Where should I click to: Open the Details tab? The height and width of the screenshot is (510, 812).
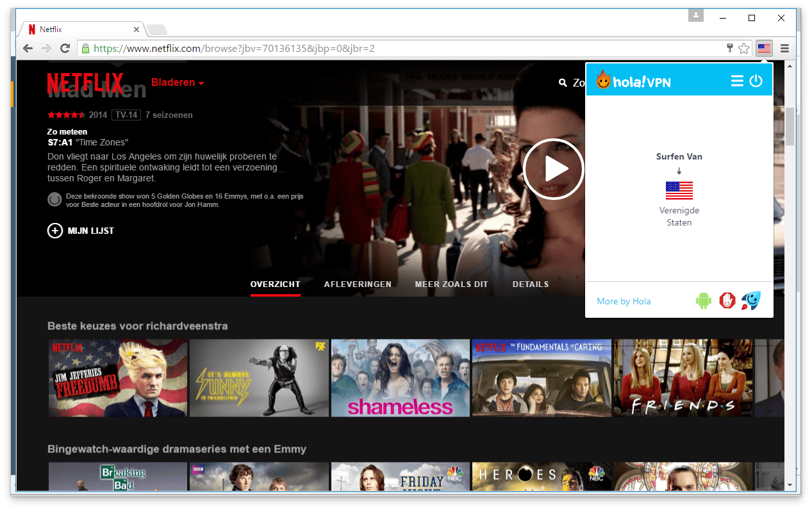tap(531, 284)
